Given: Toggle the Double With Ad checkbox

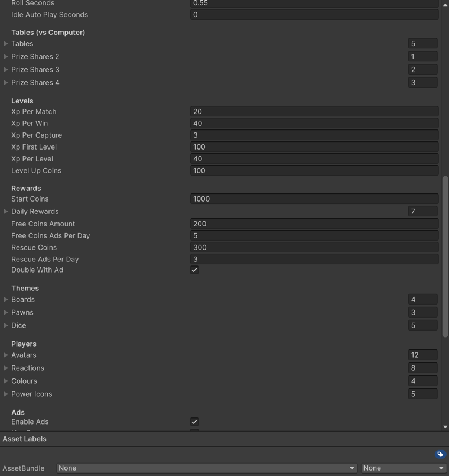Looking at the screenshot, I should pos(194,270).
